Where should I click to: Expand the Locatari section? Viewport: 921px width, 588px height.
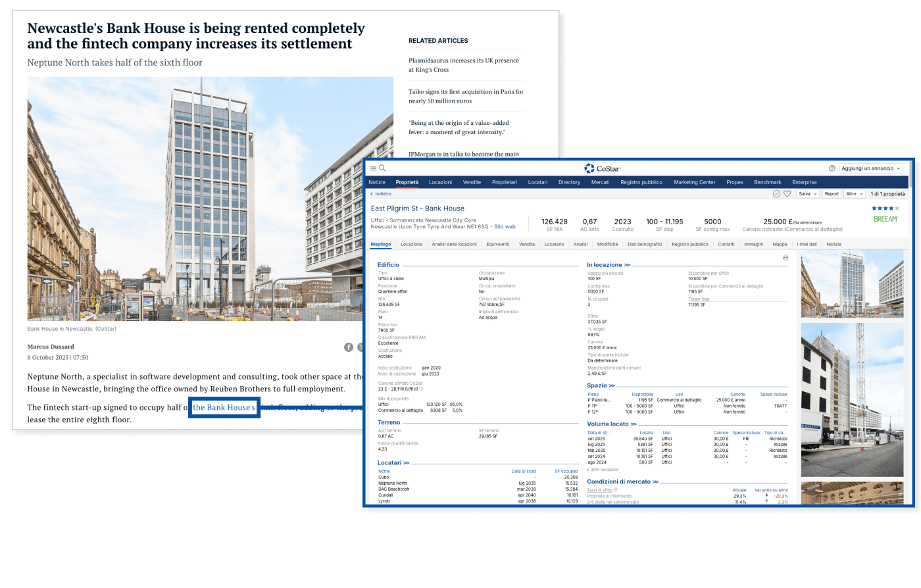tap(393, 463)
